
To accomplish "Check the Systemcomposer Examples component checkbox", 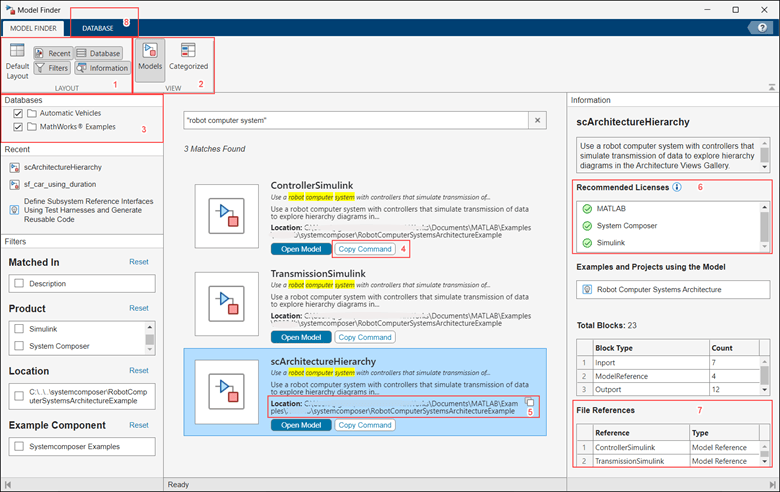I will [x=19, y=446].
